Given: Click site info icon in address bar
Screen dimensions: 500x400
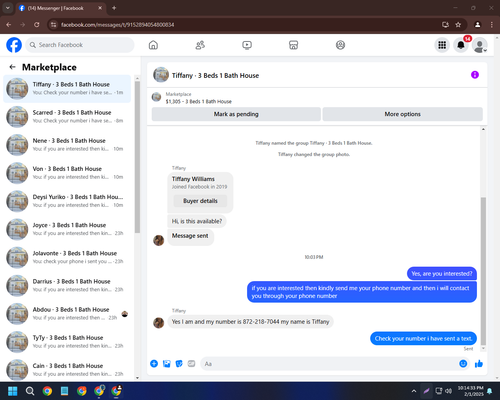Looking at the screenshot, I should [x=53, y=25].
